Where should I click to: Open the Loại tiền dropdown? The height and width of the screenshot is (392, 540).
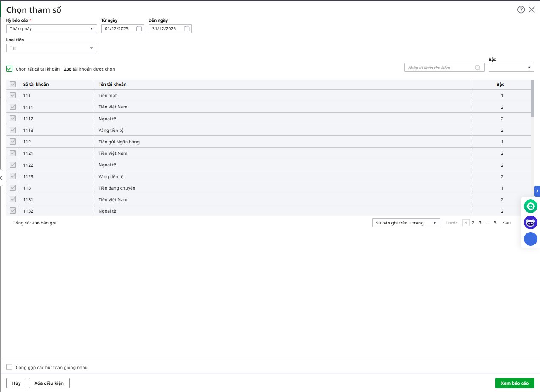(51, 48)
